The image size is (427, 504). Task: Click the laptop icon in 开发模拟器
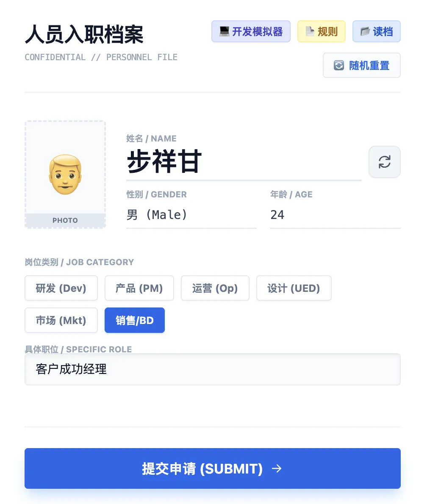pyautogui.click(x=224, y=31)
